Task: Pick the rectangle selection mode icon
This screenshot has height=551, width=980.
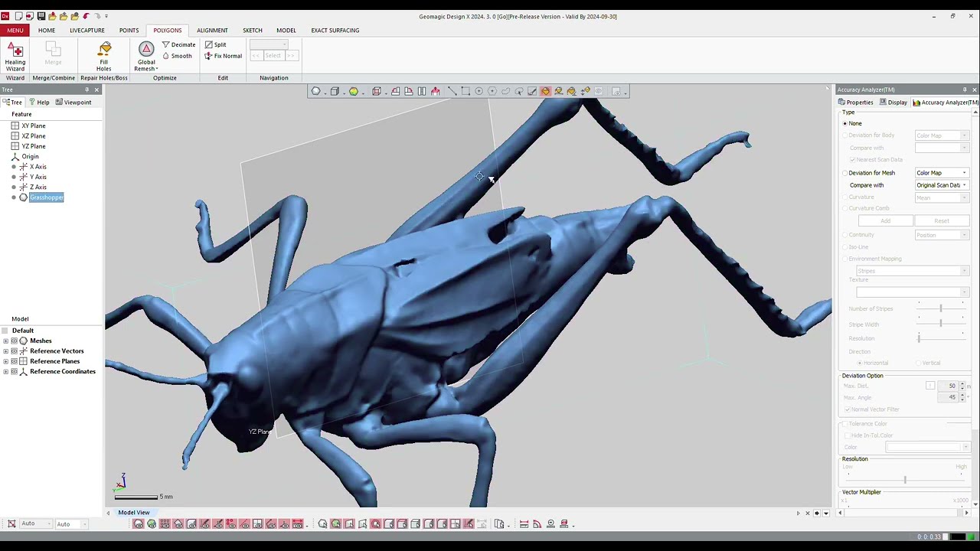Action: click(x=465, y=91)
